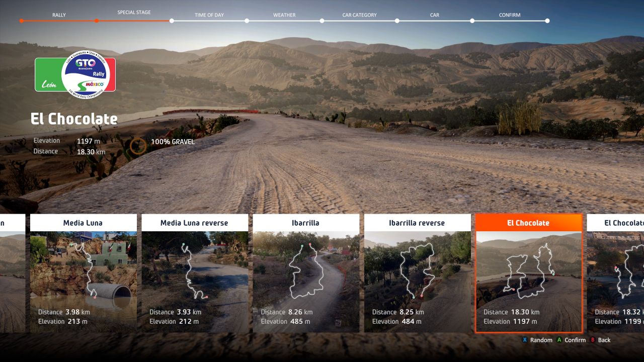Screen dimensions: 644x362
Task: Click the Confirm step end dot
Action: (547, 21)
